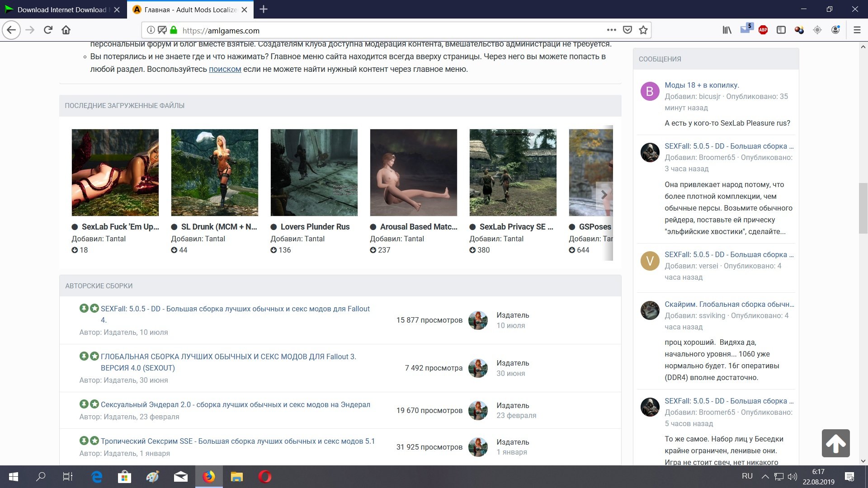
Task: Click the scroll-to-top arrow button
Action: click(x=835, y=443)
